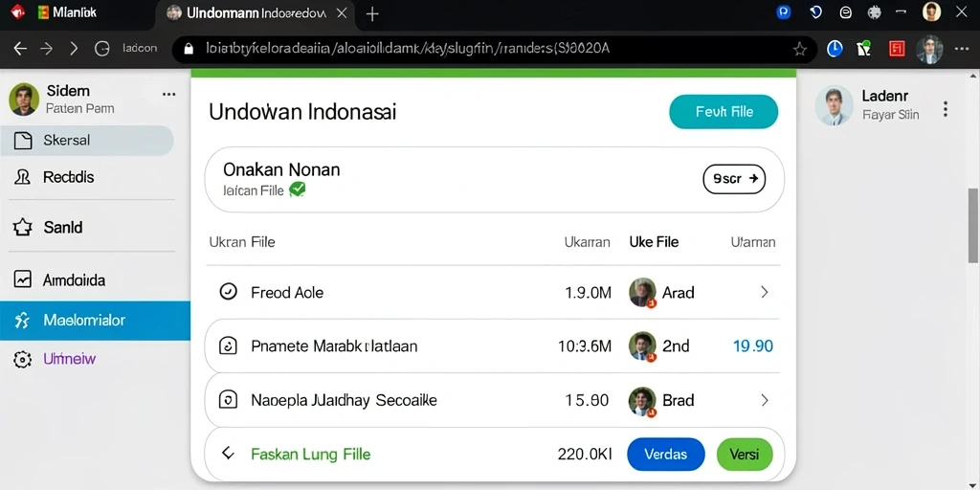The width and height of the screenshot is (980, 490).
Task: Click the shield icon in title bar
Action: pyautogui.click(x=815, y=12)
